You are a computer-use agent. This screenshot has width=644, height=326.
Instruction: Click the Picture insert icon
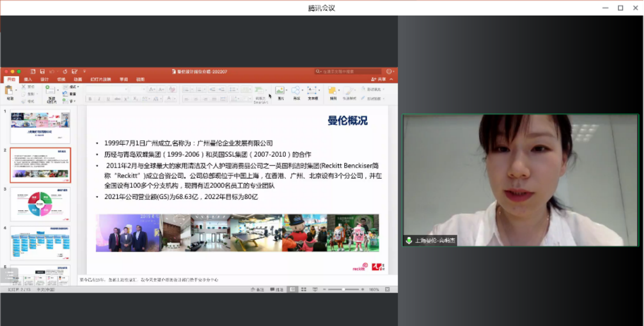pos(280,90)
